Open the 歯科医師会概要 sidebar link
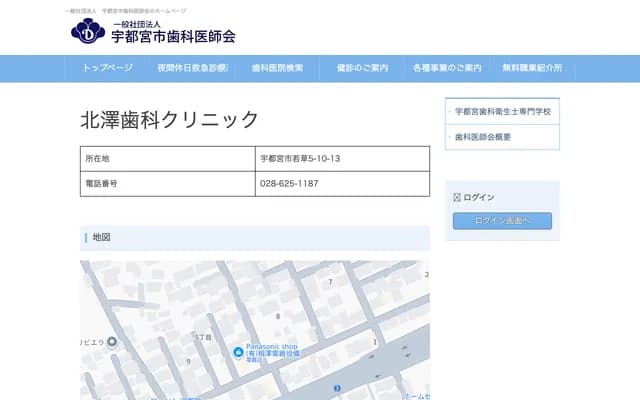This screenshot has width=640, height=400. point(483,137)
